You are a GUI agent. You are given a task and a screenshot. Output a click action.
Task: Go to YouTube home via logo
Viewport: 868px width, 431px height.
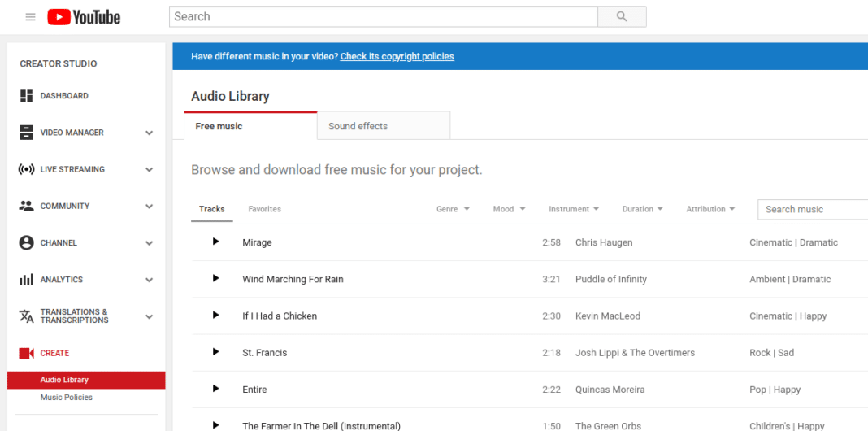point(84,17)
